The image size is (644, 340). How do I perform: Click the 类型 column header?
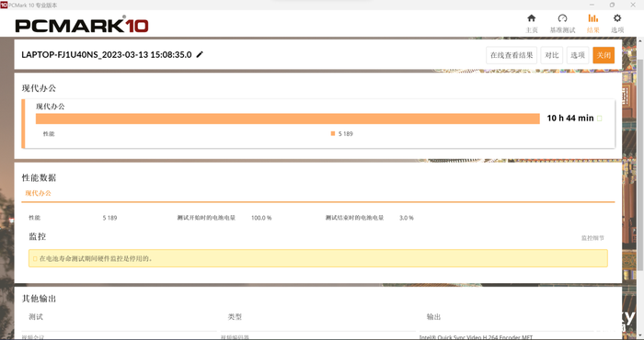pos(235,317)
